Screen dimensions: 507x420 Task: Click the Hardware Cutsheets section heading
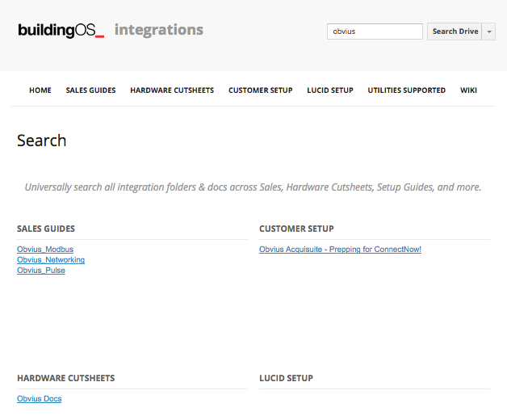pyautogui.click(x=66, y=378)
